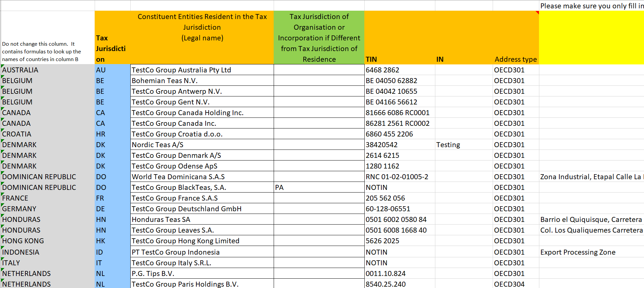Select the TIN column header cell
644x288 pixels.
tap(399, 38)
